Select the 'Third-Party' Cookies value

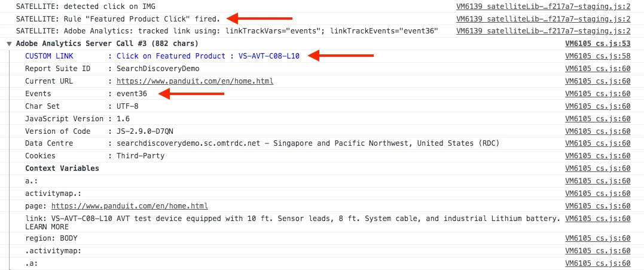coord(141,156)
